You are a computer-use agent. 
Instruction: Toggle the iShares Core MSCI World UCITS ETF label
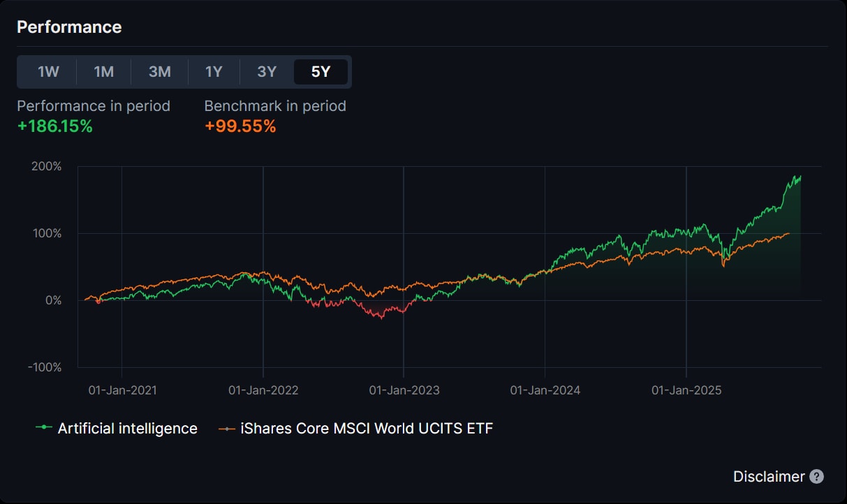[x=367, y=428]
